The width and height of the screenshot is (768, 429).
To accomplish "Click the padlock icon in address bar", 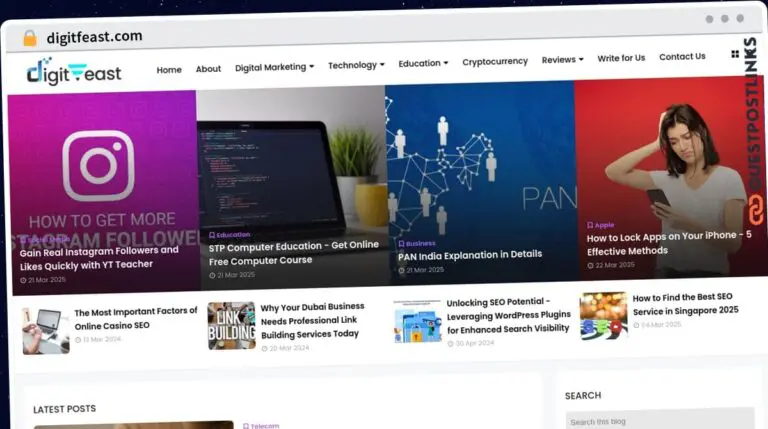I will coord(30,38).
